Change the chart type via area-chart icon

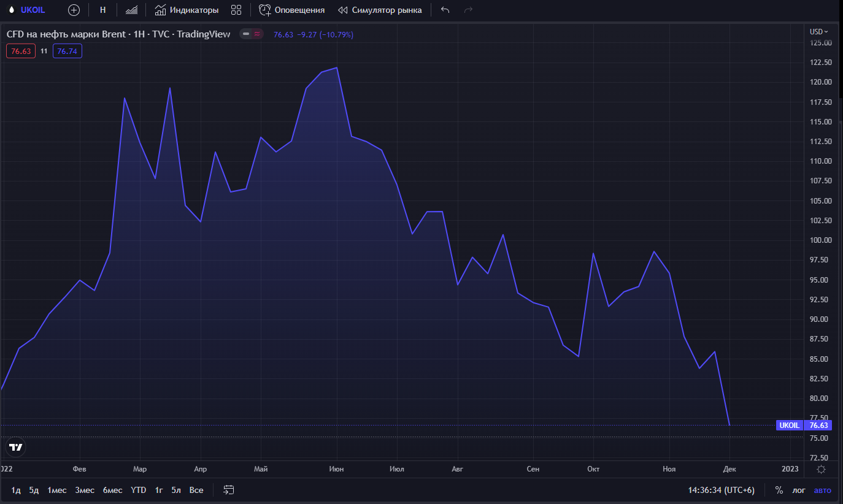(131, 10)
